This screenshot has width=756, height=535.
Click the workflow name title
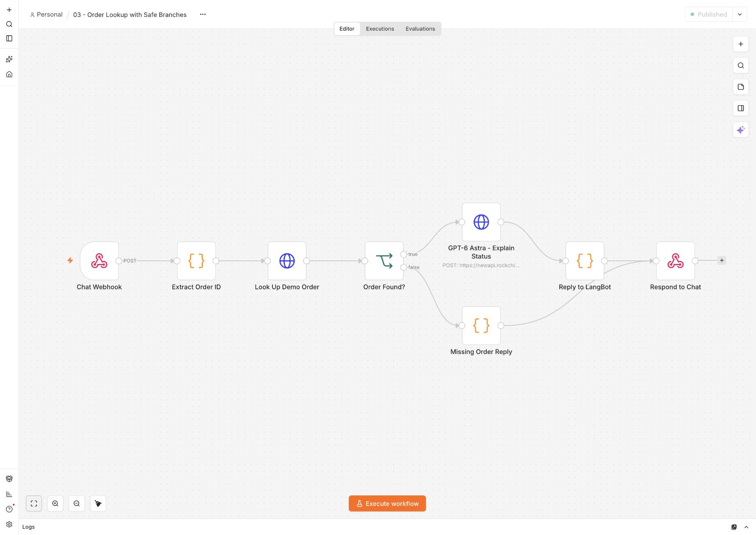pyautogui.click(x=130, y=15)
